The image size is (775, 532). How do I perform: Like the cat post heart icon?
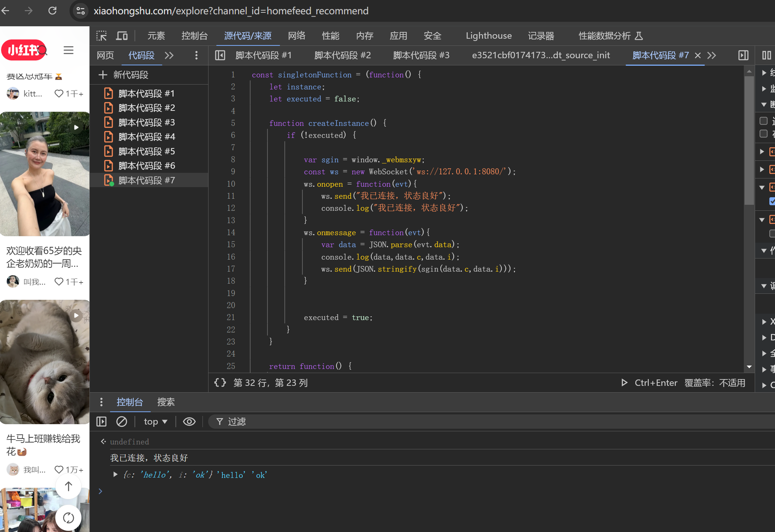[59, 470]
